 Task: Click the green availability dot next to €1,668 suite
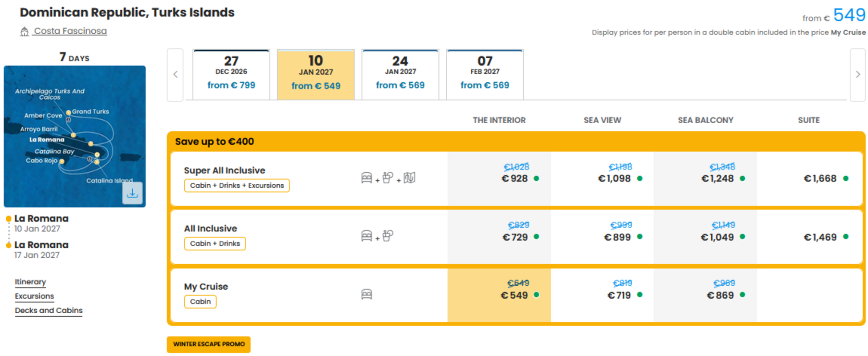[846, 178]
